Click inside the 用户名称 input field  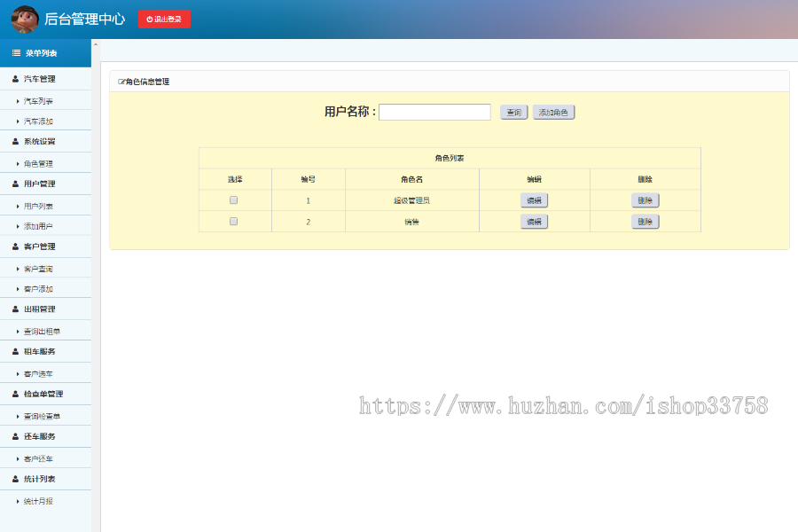click(434, 112)
